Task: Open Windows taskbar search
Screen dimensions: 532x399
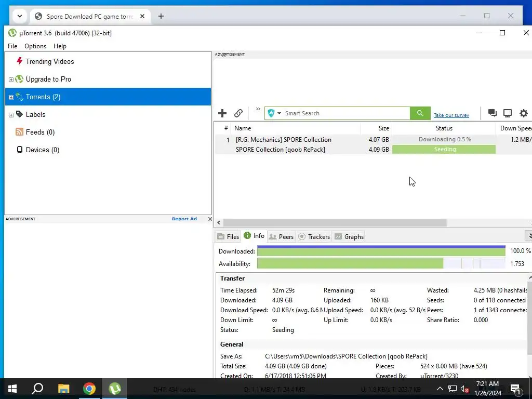Action: point(37,389)
